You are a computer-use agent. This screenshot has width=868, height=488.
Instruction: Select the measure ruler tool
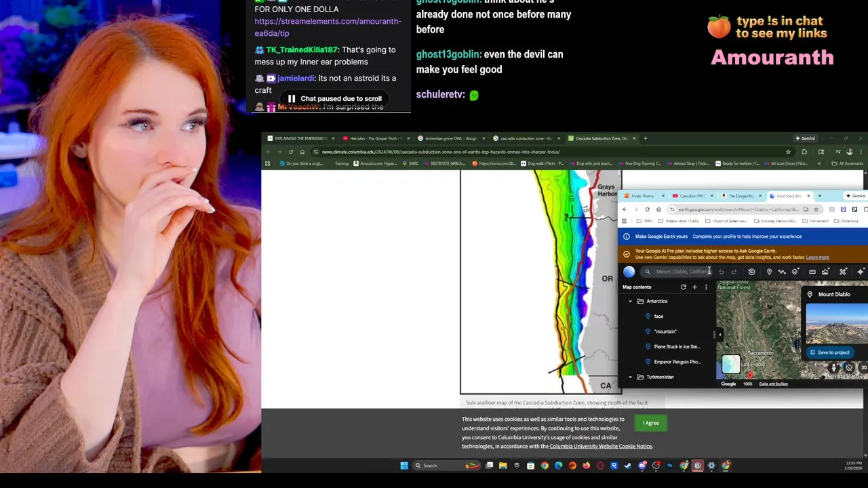(812, 272)
